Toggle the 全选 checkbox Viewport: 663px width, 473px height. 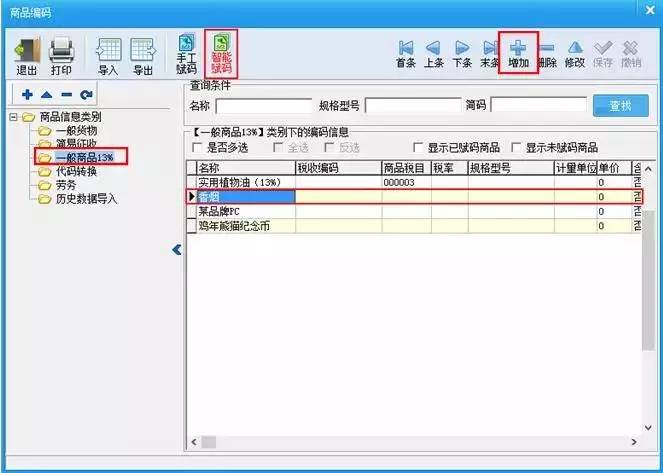click(x=279, y=147)
